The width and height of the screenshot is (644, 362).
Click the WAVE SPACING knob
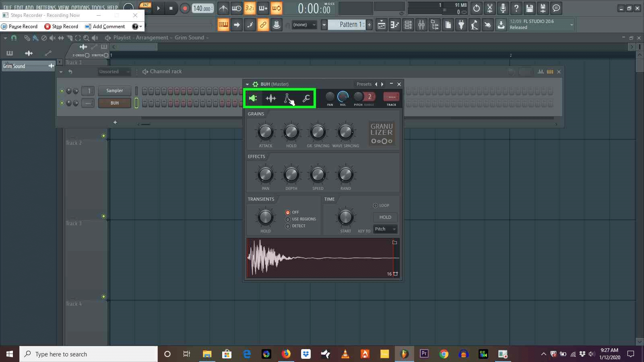tap(345, 132)
